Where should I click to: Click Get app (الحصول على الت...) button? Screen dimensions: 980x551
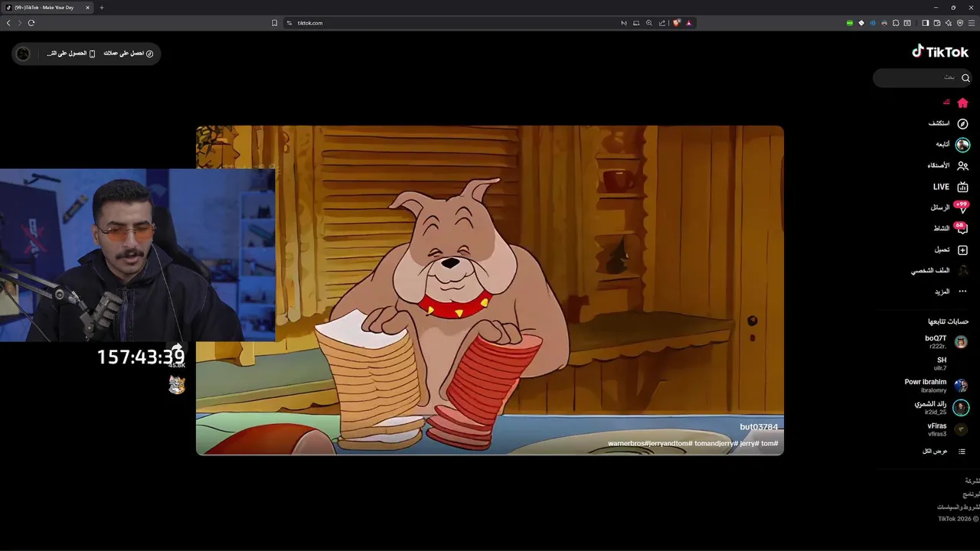coord(70,54)
